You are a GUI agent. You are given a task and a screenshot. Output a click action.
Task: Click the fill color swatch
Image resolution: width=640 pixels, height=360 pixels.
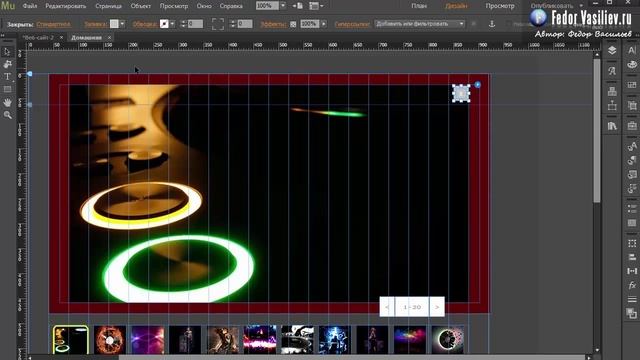(x=114, y=24)
